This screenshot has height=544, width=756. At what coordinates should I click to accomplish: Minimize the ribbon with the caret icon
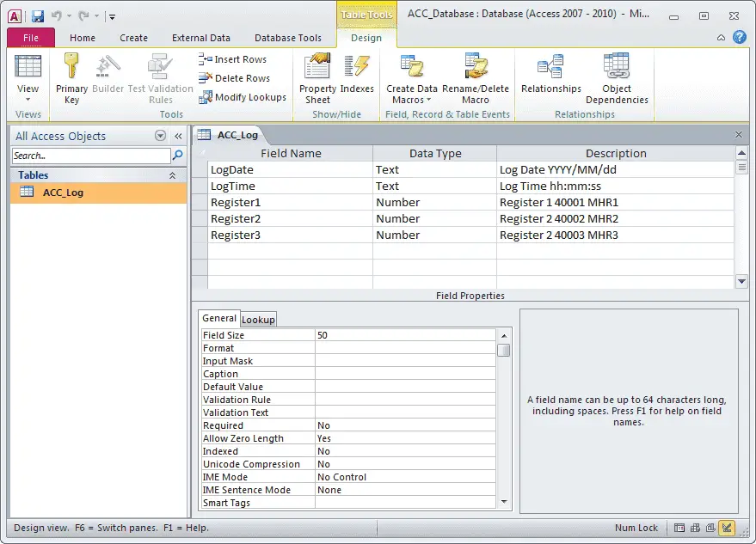coord(721,38)
